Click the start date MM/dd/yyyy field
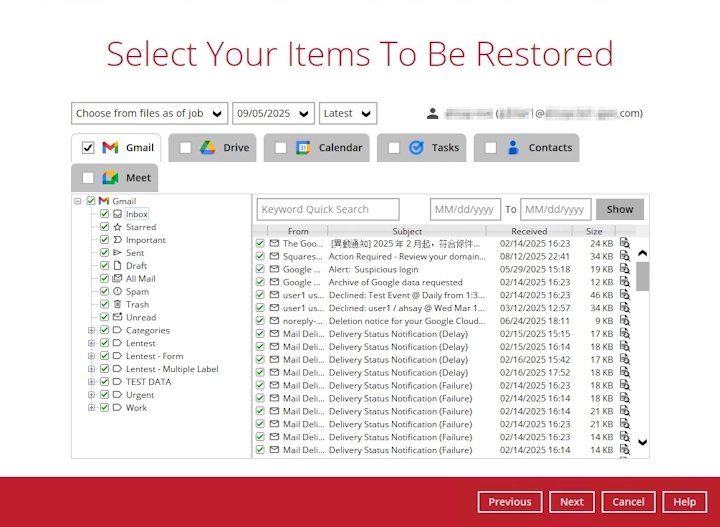The height and width of the screenshot is (527, 720). (x=465, y=209)
